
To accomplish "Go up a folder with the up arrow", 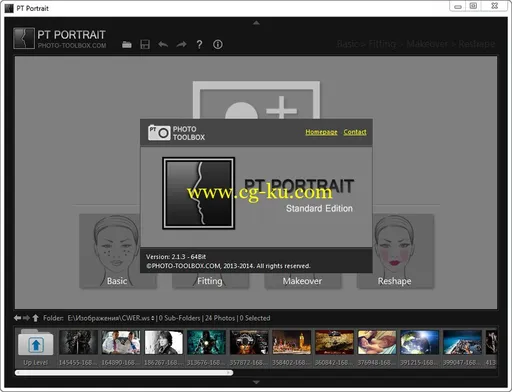I will (x=36, y=318).
